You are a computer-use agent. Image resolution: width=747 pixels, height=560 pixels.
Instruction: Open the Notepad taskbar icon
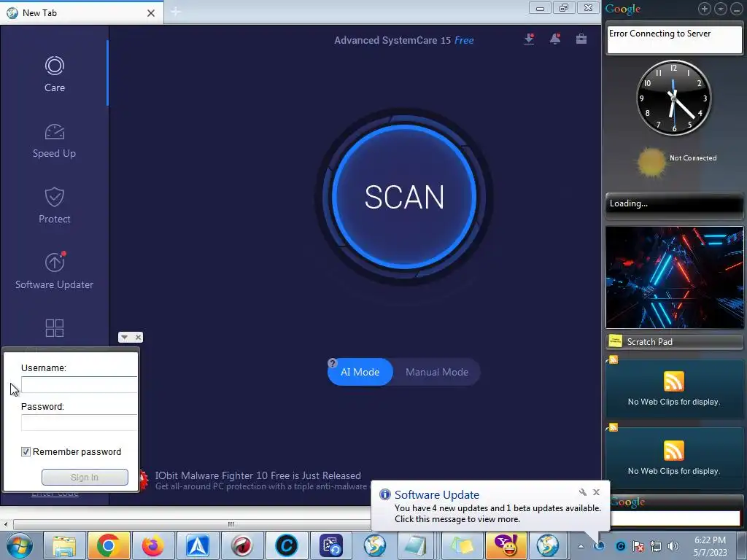coord(415,545)
